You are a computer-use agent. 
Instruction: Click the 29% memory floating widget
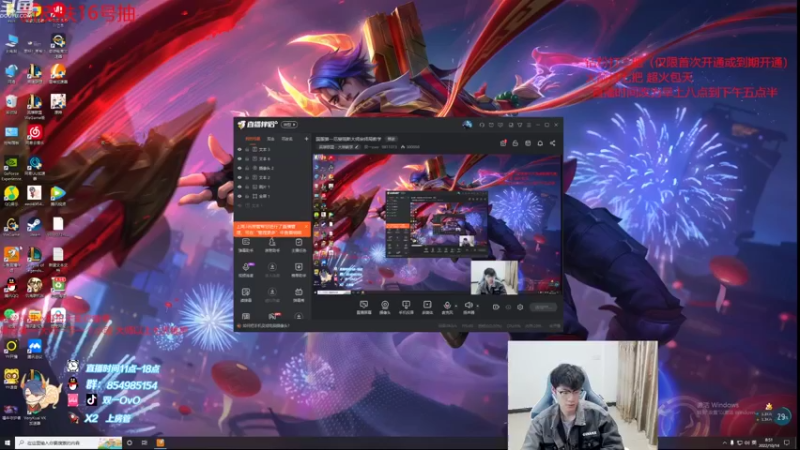click(782, 417)
